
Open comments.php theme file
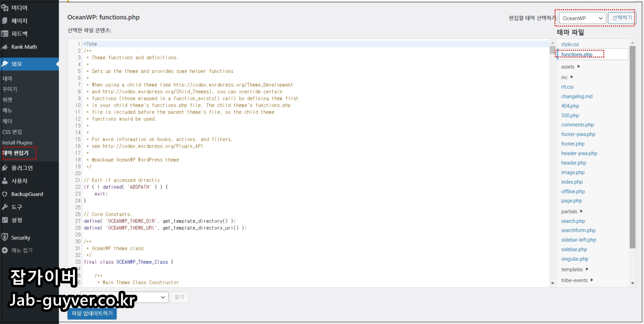(x=577, y=125)
